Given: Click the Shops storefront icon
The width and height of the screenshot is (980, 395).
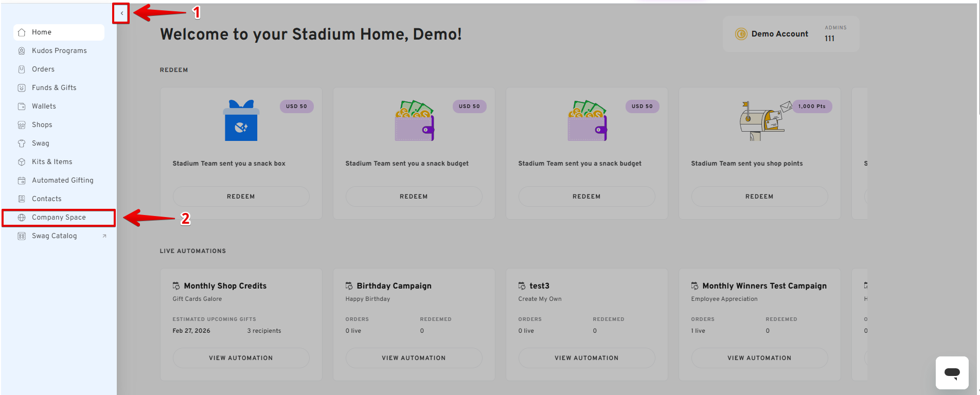Looking at the screenshot, I should point(22,125).
